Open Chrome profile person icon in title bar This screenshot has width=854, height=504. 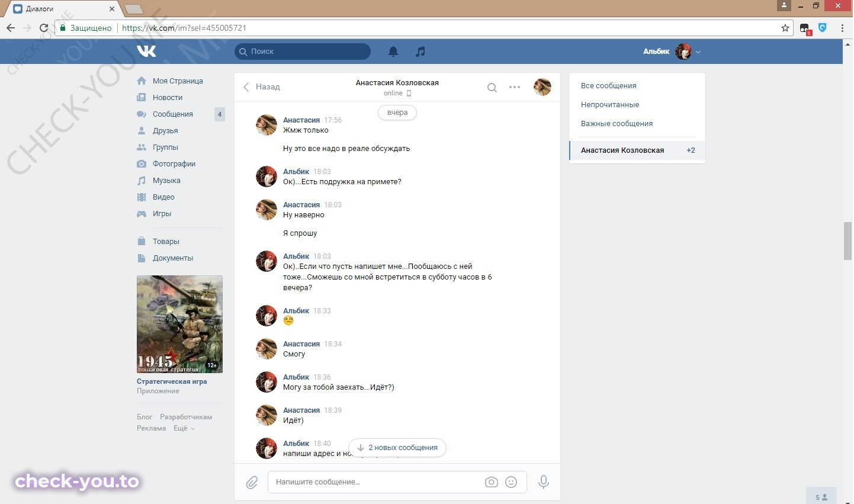coord(784,5)
